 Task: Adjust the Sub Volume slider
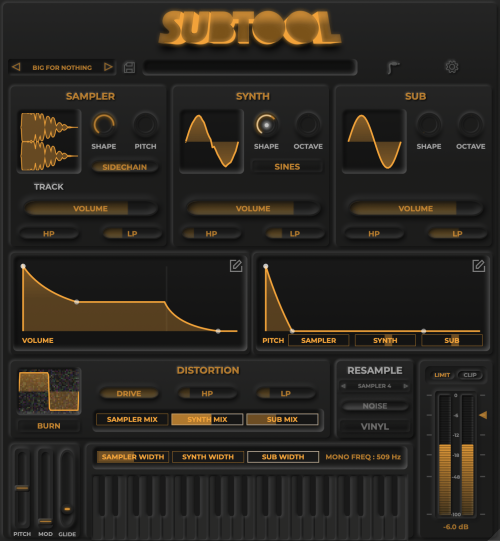tap(415, 208)
